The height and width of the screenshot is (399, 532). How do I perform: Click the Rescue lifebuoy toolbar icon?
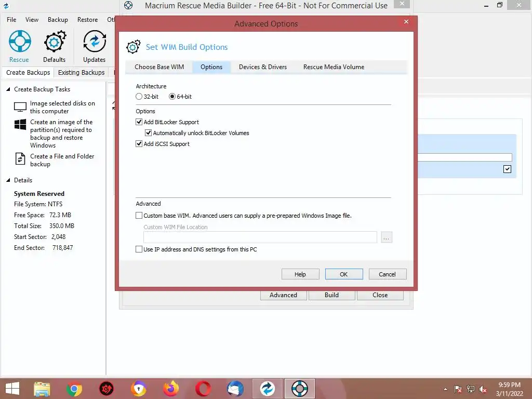point(20,42)
